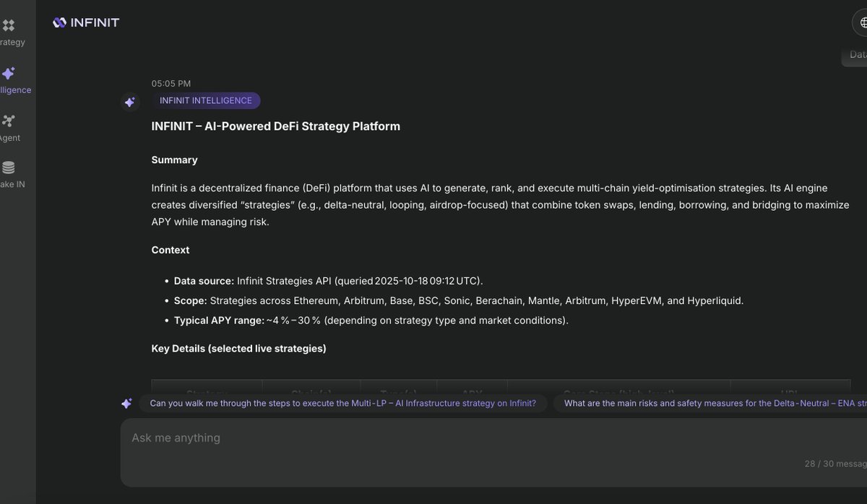Click the 05:05 PM timestamp
This screenshot has height=504, width=867.
coord(171,84)
